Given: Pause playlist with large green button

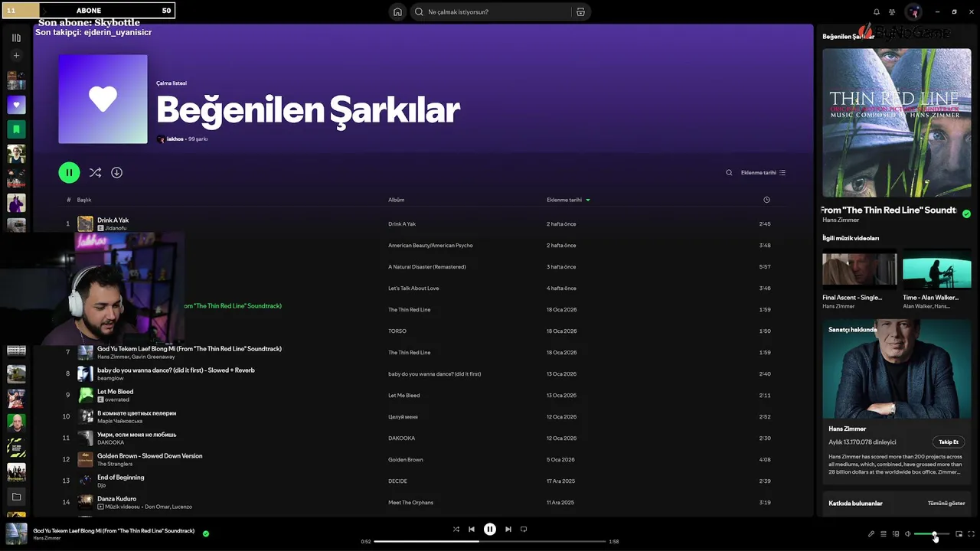Looking at the screenshot, I should tap(69, 172).
